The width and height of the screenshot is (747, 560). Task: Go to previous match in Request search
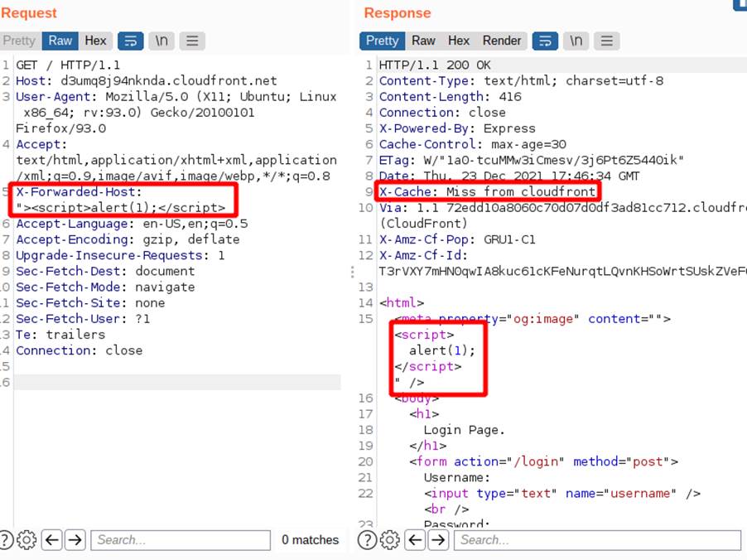pos(52,540)
